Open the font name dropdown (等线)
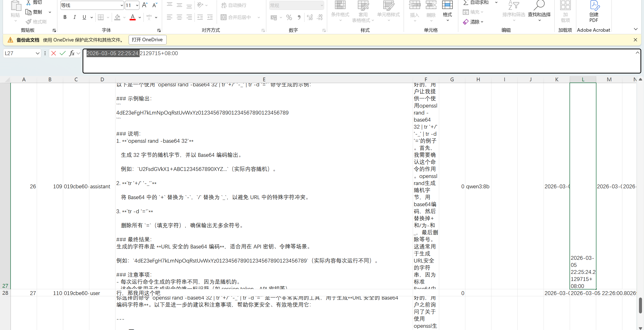Viewport: 644px width, 330px height. tap(122, 5)
